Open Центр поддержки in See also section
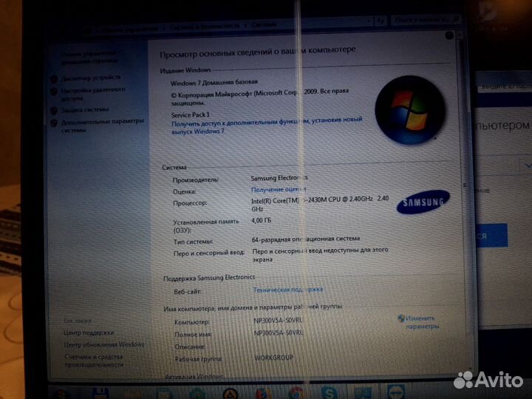This screenshot has width=532, height=399. (x=89, y=332)
